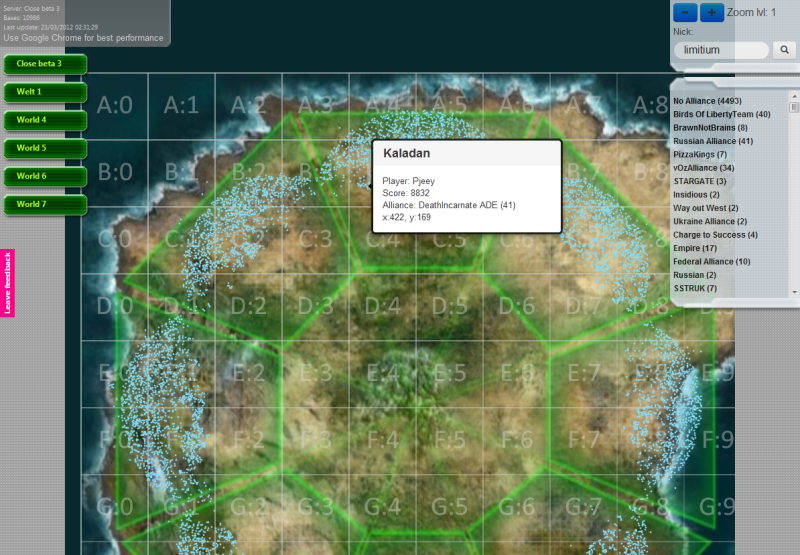Select PizzaKings (7) alliance
The width and height of the screenshot is (800, 555).
[x=699, y=155]
